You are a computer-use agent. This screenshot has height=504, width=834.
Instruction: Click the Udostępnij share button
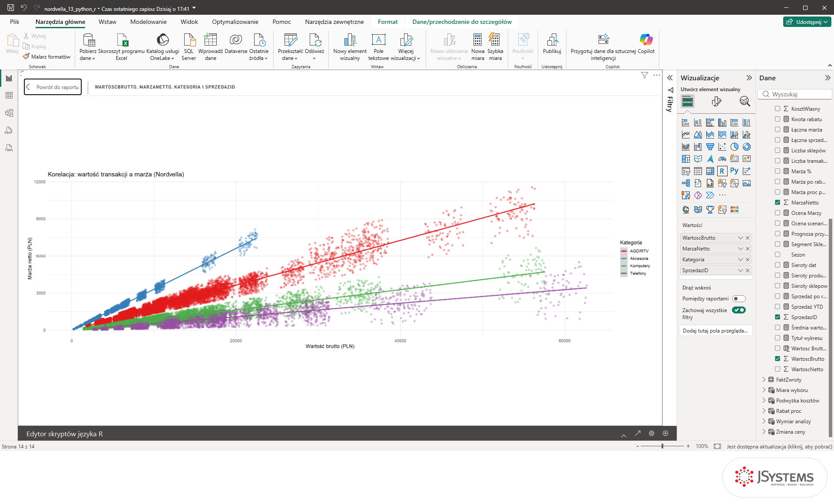click(808, 22)
